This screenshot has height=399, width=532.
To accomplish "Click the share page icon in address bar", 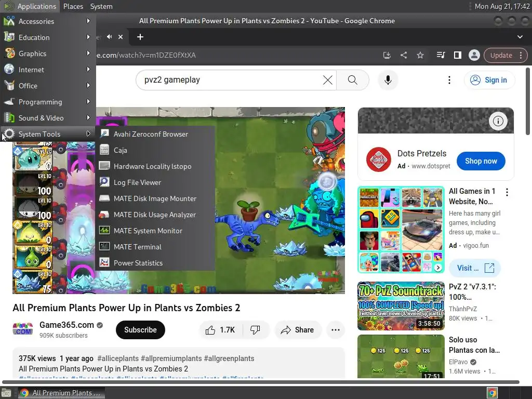I will click(403, 55).
